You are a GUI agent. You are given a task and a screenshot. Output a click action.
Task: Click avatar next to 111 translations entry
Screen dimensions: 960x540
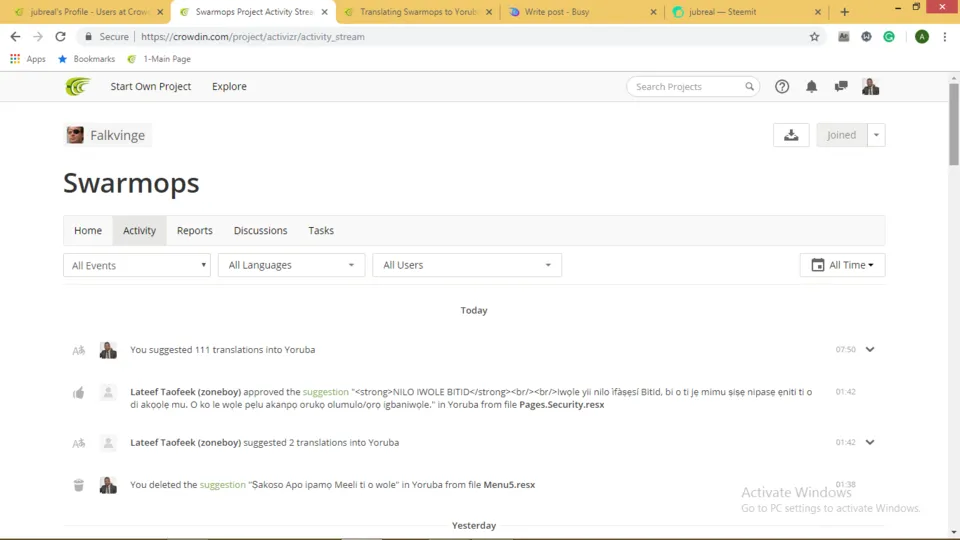[108, 350]
